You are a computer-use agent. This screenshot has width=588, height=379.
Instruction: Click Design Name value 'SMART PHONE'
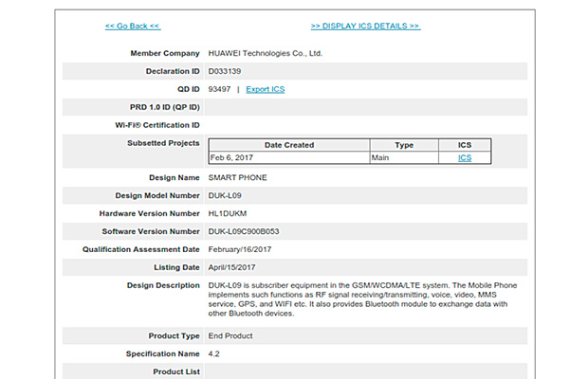pyautogui.click(x=237, y=177)
